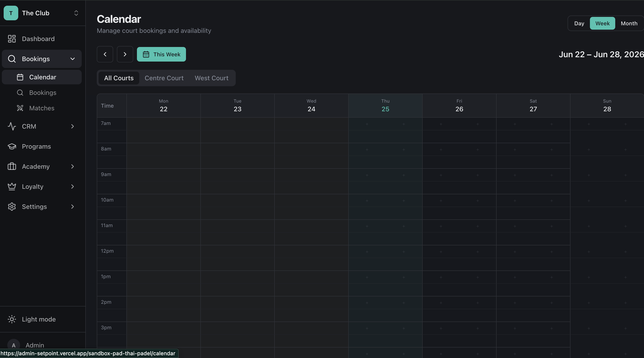
Task: Collapse the Bookings menu chevron
Action: [x=73, y=59]
